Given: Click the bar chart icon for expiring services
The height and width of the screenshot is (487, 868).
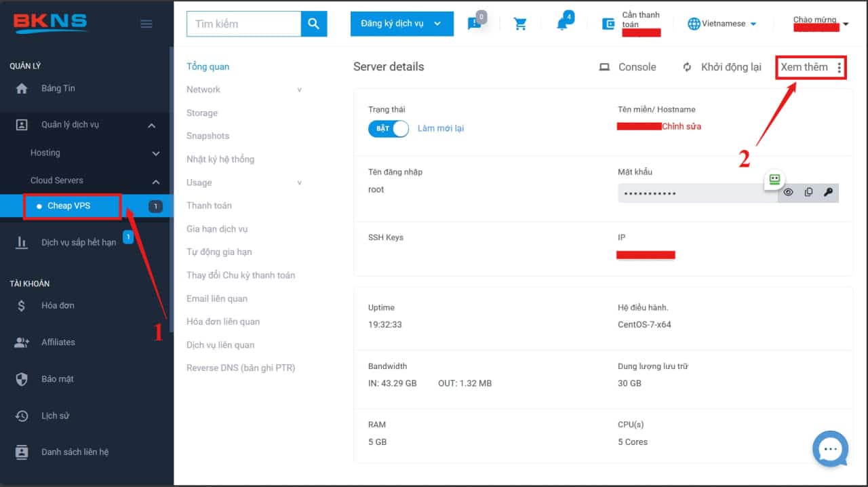Looking at the screenshot, I should (22, 242).
